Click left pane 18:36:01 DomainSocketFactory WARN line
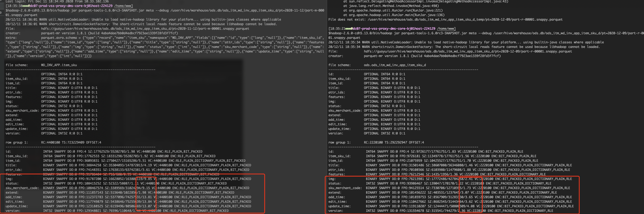 click(x=141, y=24)
